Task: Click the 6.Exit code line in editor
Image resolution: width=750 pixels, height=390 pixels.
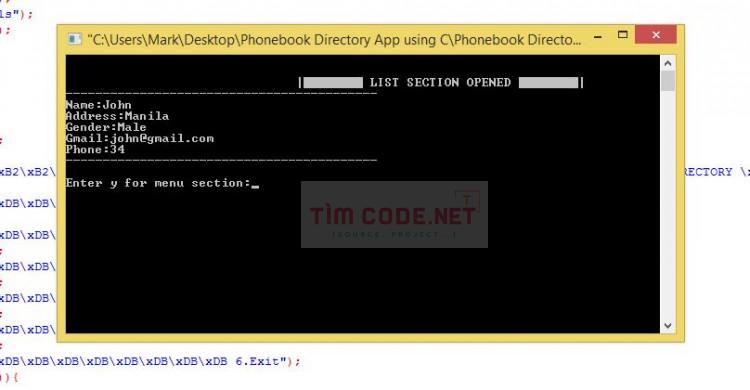Action: click(150, 361)
